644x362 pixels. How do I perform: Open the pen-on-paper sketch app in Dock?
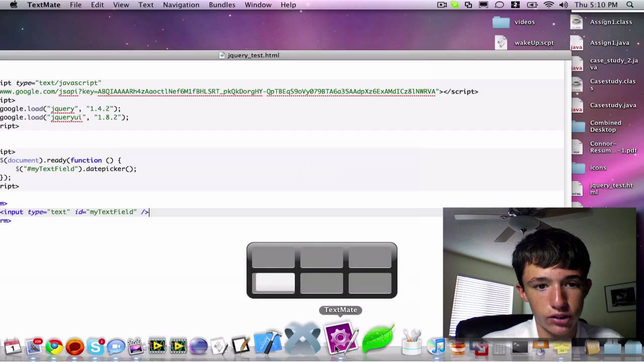[240, 346]
